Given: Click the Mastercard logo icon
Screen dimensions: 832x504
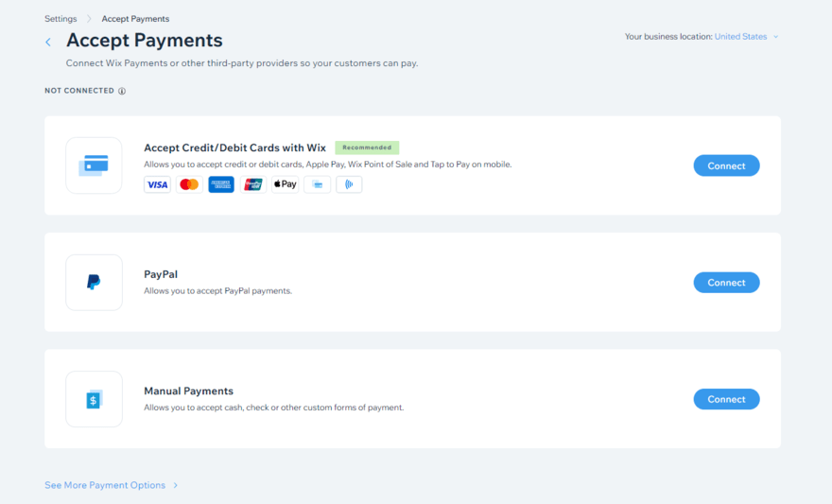Looking at the screenshot, I should (x=189, y=184).
